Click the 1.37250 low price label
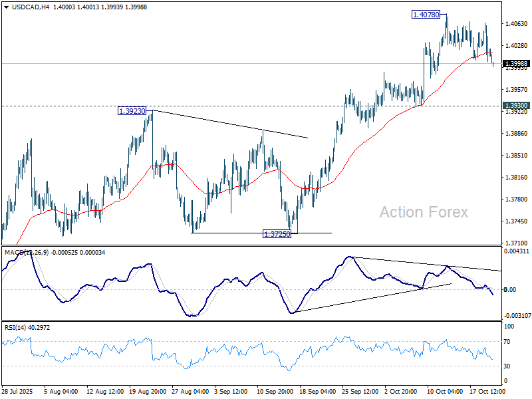This screenshot has height=399, width=532. pyautogui.click(x=277, y=234)
